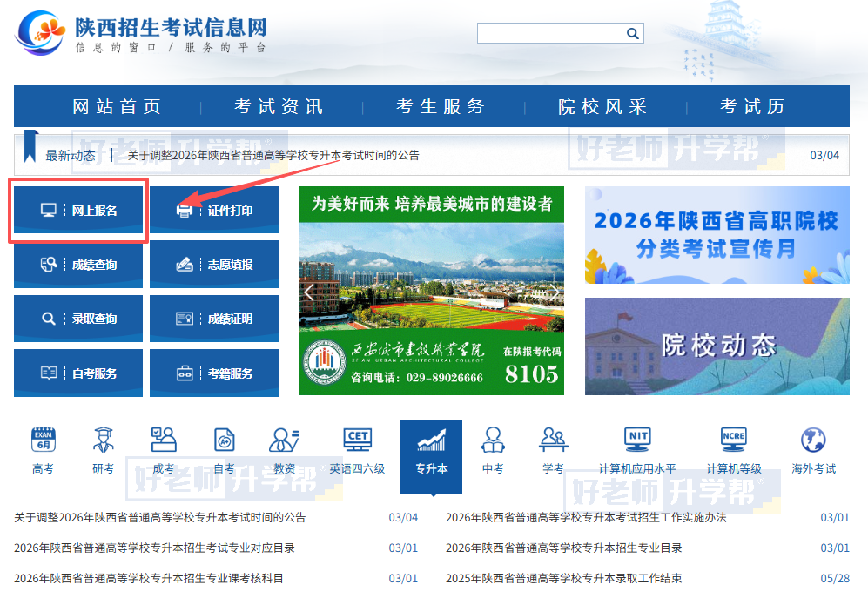This screenshot has height=605, width=868.
Task: Select the highlighted 专升本 category icon
Action: 431,446
